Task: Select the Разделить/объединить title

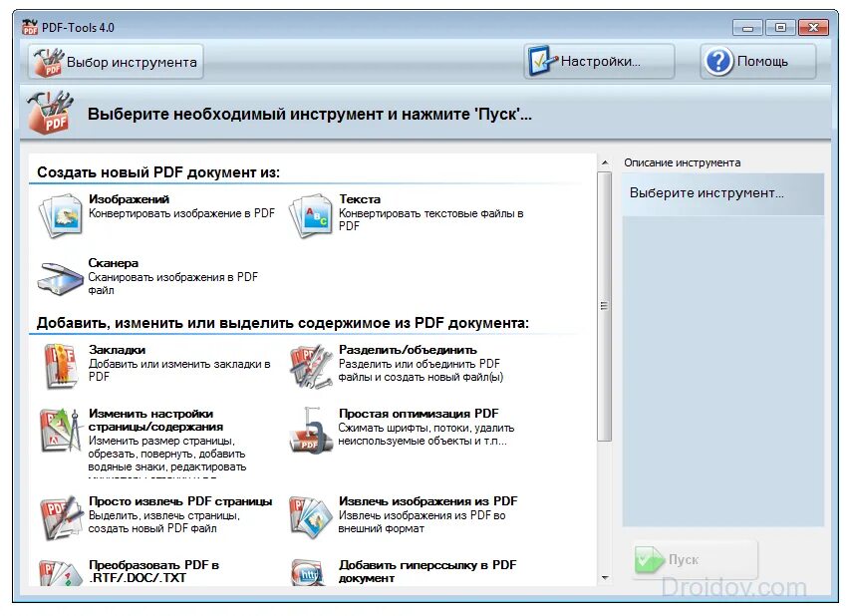Action: coord(408,350)
